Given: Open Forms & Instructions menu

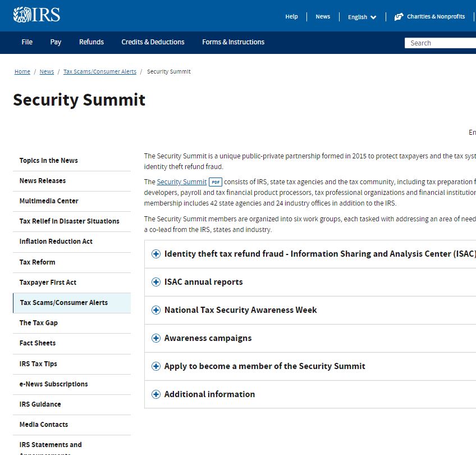Looking at the screenshot, I should [233, 42].
